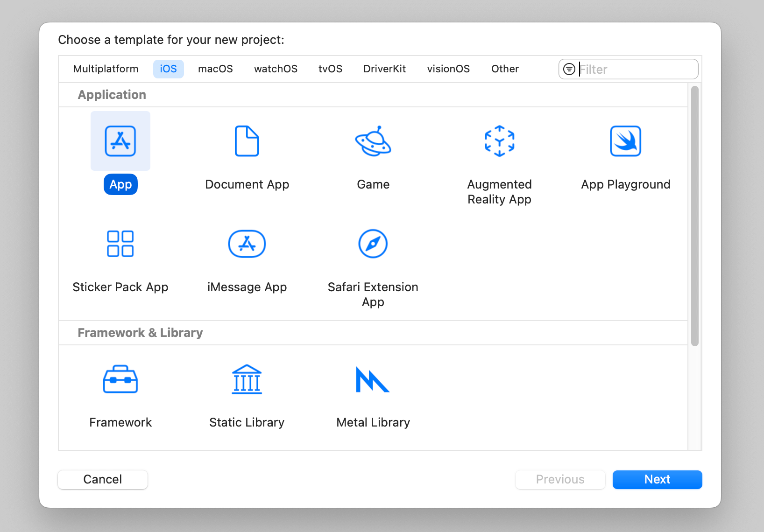
Task: Click the 'Game' template label
Action: tap(373, 185)
